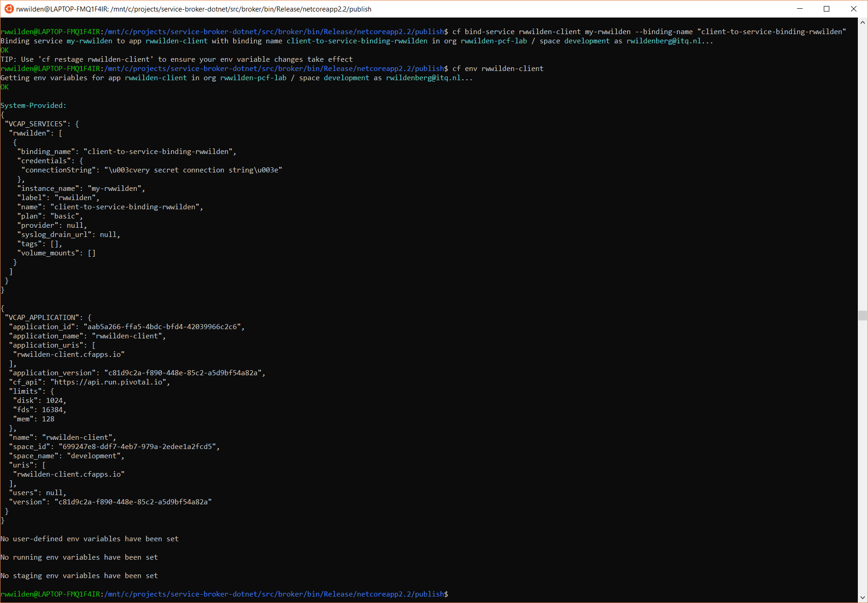Click the "plan": "basic" line
The height and width of the screenshot is (603, 868).
[50, 216]
